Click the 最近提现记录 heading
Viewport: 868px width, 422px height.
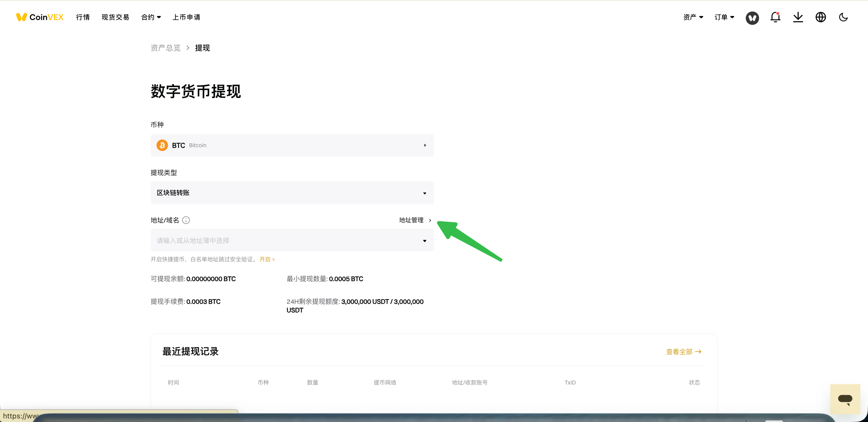point(190,351)
